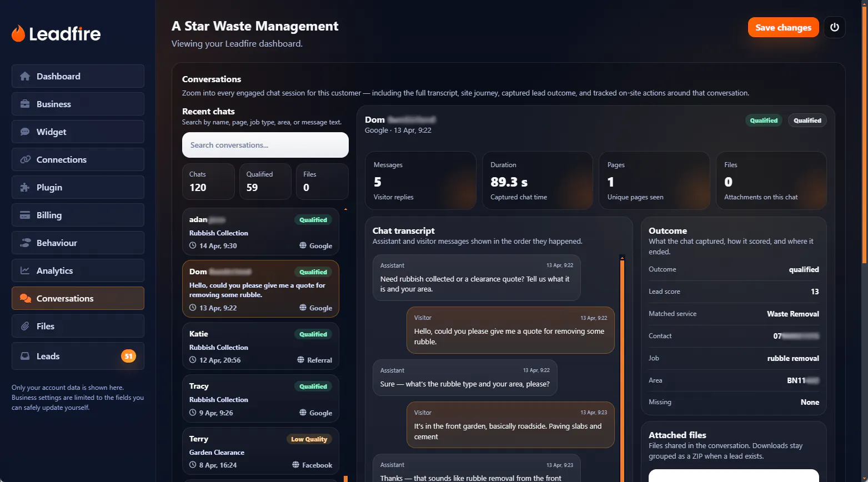Open Tracy's chat from 9 Apr
The image size is (868, 482).
point(260,398)
